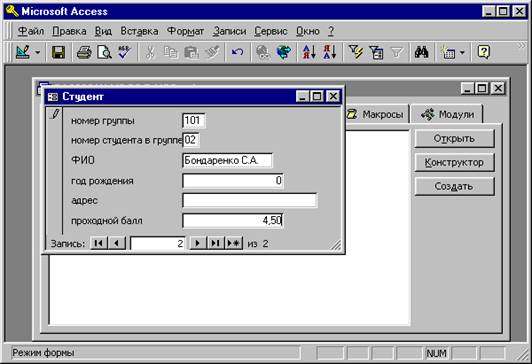The image size is (532, 364).
Task: Run the spelling check toolbar icon
Action: pos(125,53)
